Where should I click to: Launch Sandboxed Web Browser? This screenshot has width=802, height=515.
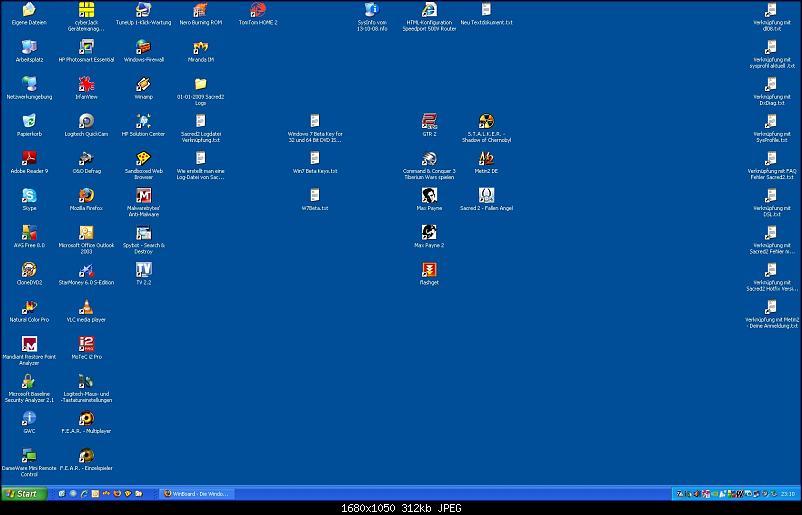(x=144, y=159)
